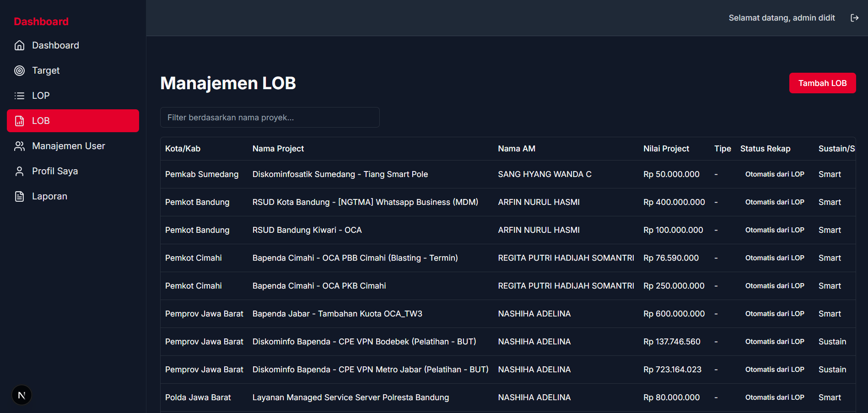Viewport: 868px width, 413px height.
Task: Click the logout icon beside admin greeting
Action: [x=854, y=18]
